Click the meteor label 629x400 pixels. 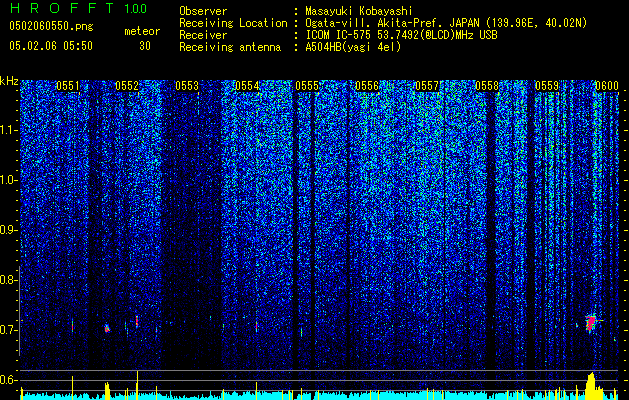142,31
